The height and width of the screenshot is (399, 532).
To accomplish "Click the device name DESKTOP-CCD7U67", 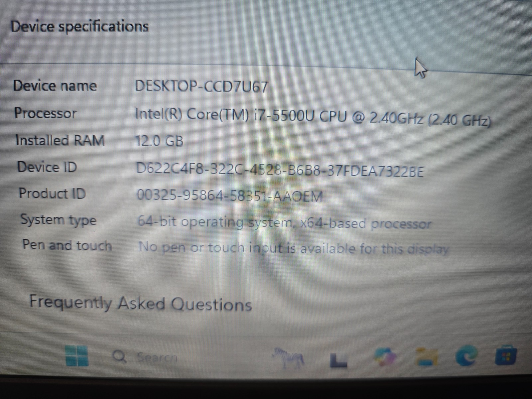I will pyautogui.click(x=201, y=87).
